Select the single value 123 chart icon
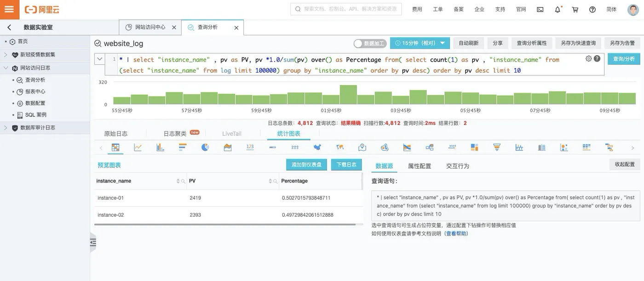This screenshot has width=644, height=281. pos(250,147)
